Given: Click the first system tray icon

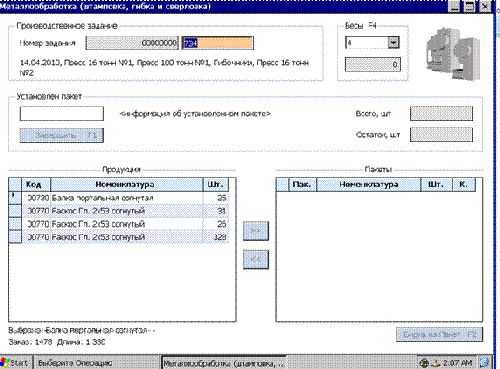Looking at the screenshot, I should 424,363.
